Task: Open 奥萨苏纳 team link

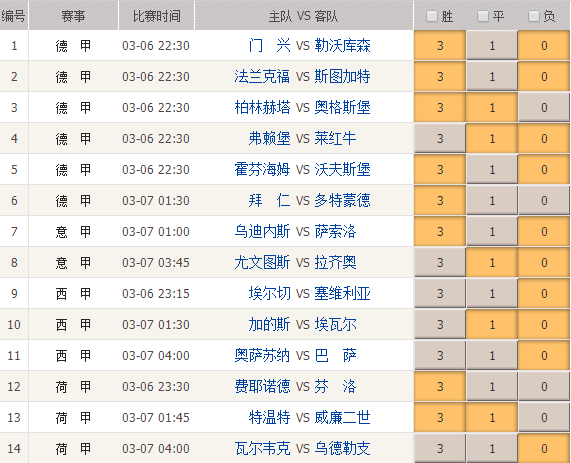Action: 262,356
